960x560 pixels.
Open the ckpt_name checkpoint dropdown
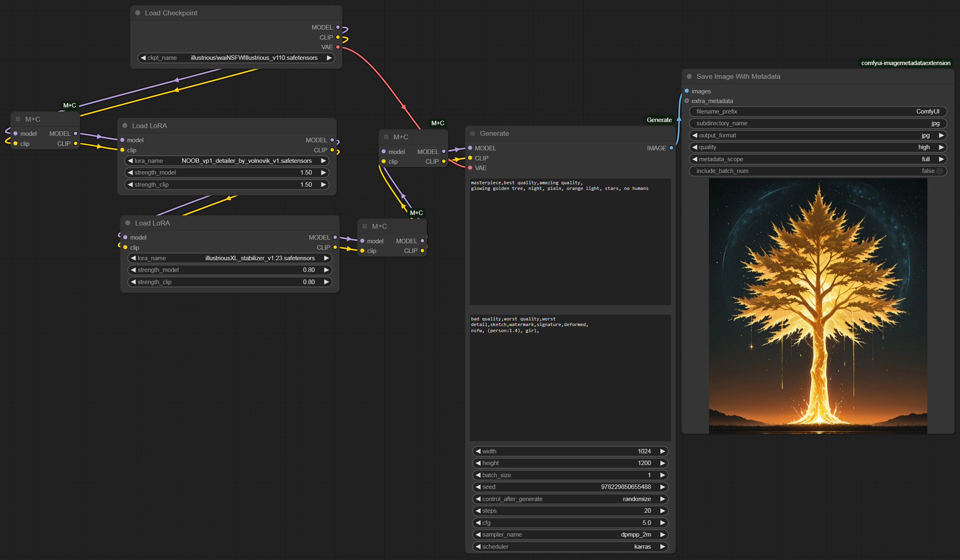236,58
